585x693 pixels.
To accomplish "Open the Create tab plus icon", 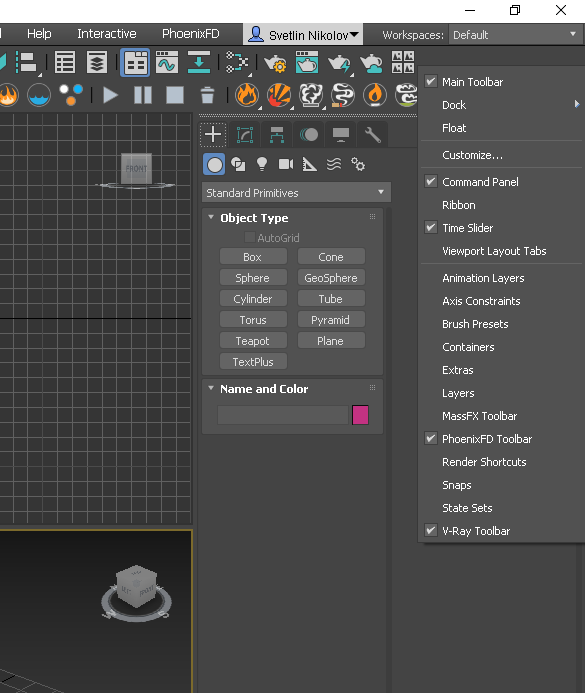I will coord(213,134).
